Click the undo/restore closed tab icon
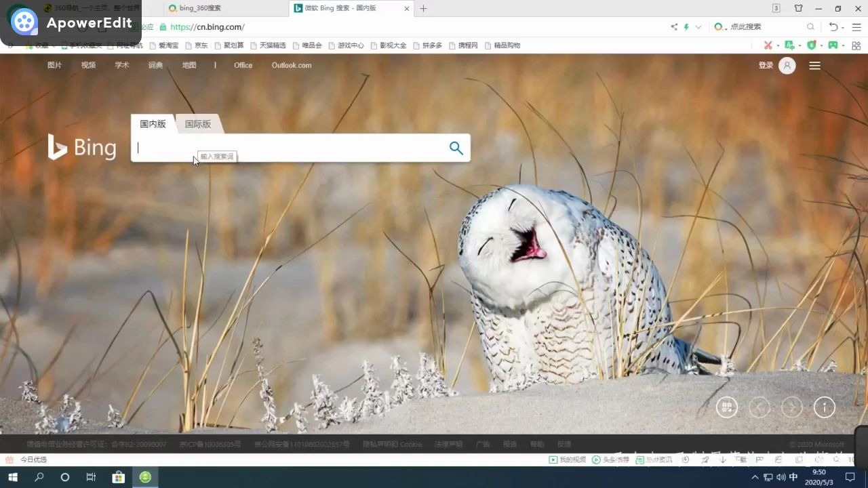Screen dimensions: 868x488 [833, 27]
